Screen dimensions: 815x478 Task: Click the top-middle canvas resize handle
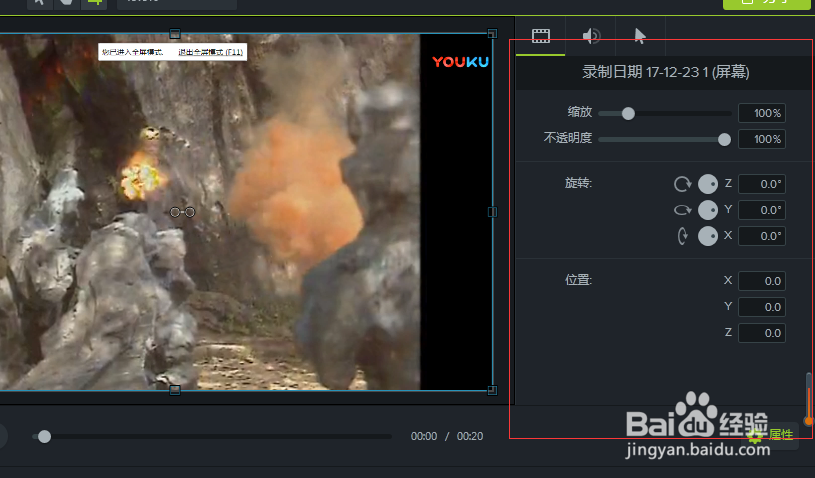tap(175, 34)
